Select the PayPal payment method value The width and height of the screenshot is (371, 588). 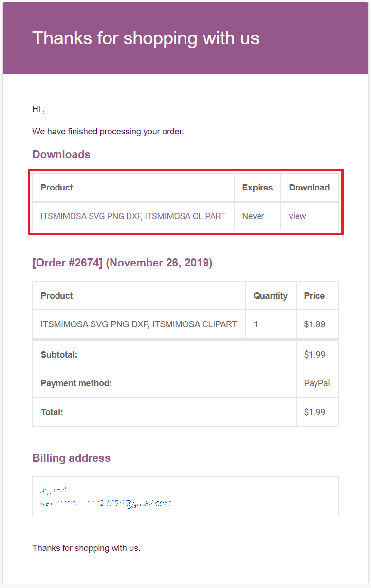pos(317,383)
